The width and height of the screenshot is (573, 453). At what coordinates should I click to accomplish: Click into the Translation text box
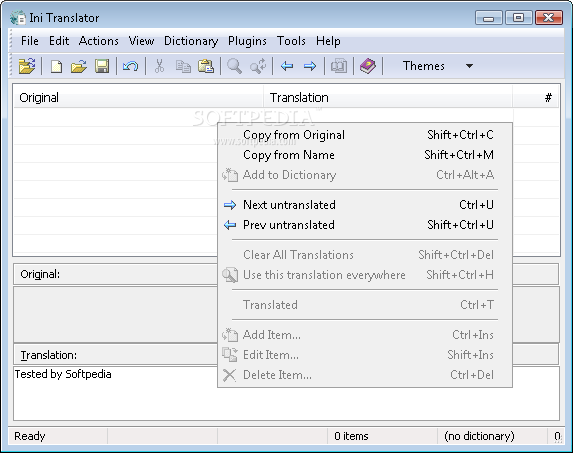click(286, 393)
